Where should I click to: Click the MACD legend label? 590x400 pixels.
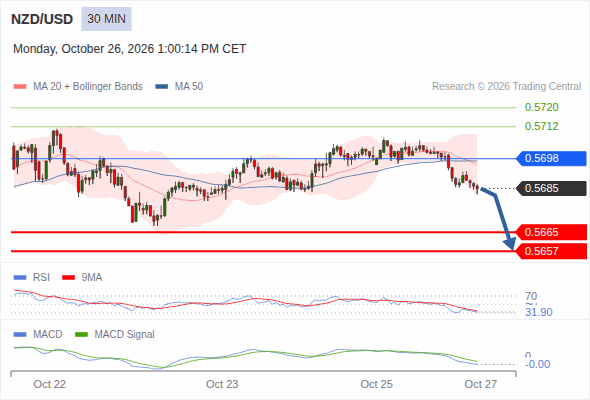47,335
